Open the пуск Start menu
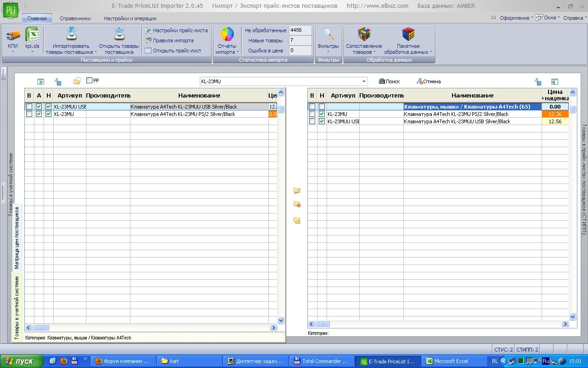The image size is (588, 368). (x=22, y=361)
